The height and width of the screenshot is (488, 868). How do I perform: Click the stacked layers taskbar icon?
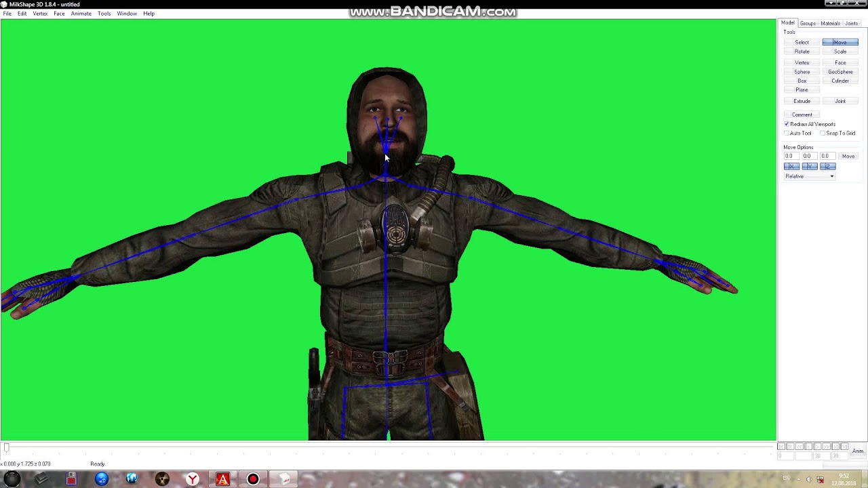41,479
